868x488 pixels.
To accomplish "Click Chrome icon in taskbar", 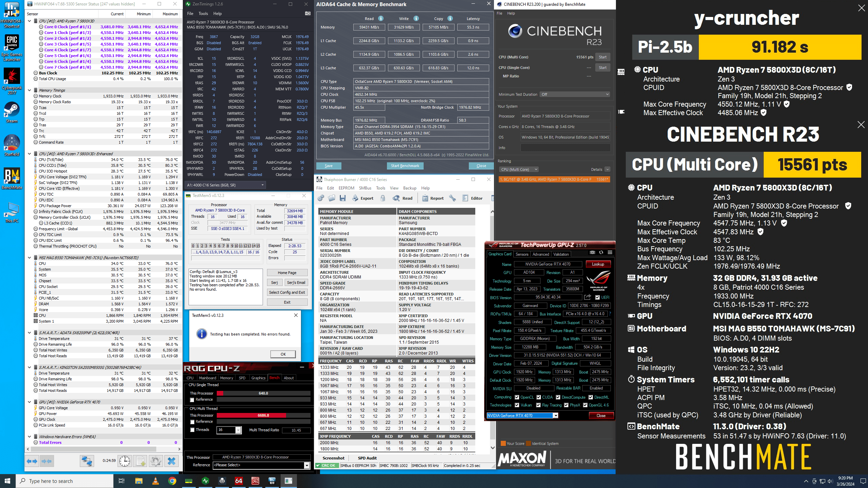I will pos(172,481).
